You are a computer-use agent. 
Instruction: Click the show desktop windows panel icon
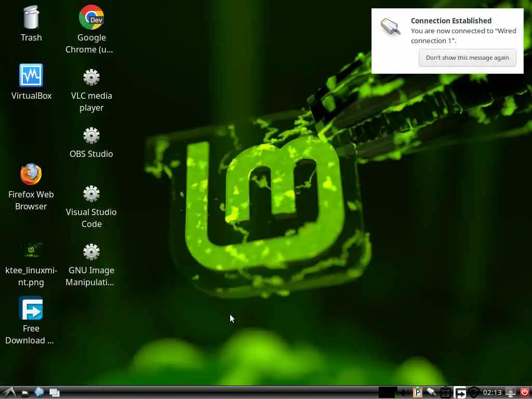(x=54, y=393)
